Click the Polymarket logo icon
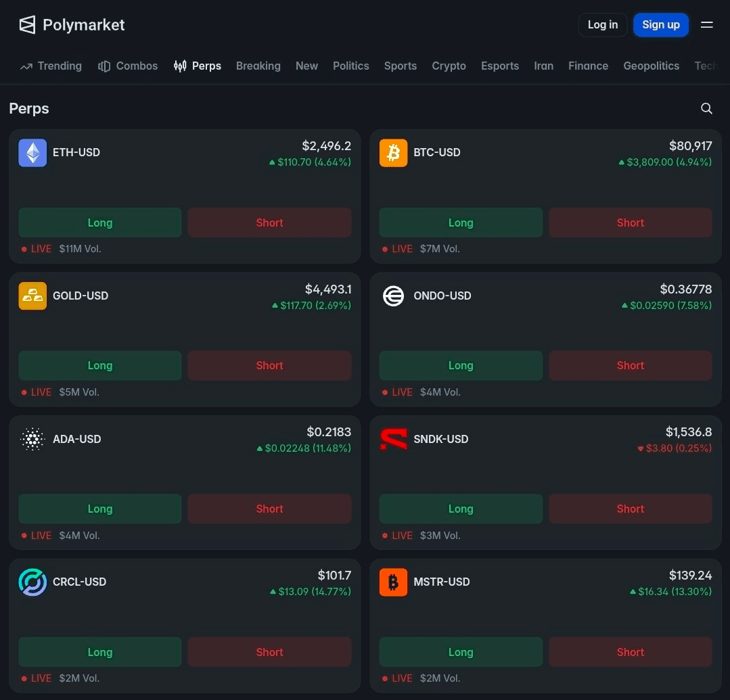The image size is (730, 700). (x=27, y=24)
